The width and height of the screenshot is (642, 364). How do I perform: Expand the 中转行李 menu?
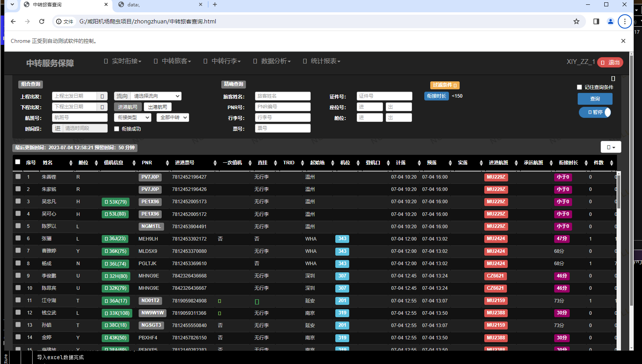point(222,61)
